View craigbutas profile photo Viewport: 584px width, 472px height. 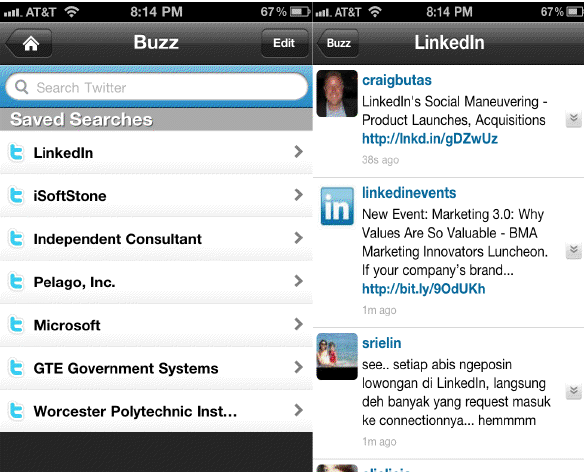click(337, 93)
